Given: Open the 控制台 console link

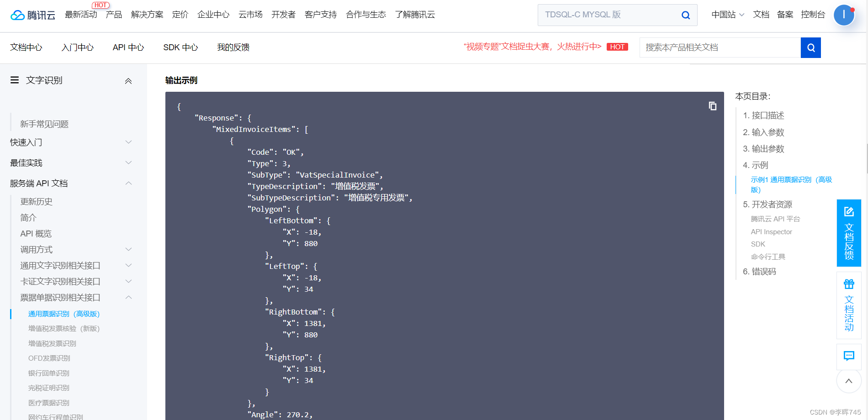Looking at the screenshot, I should (813, 15).
